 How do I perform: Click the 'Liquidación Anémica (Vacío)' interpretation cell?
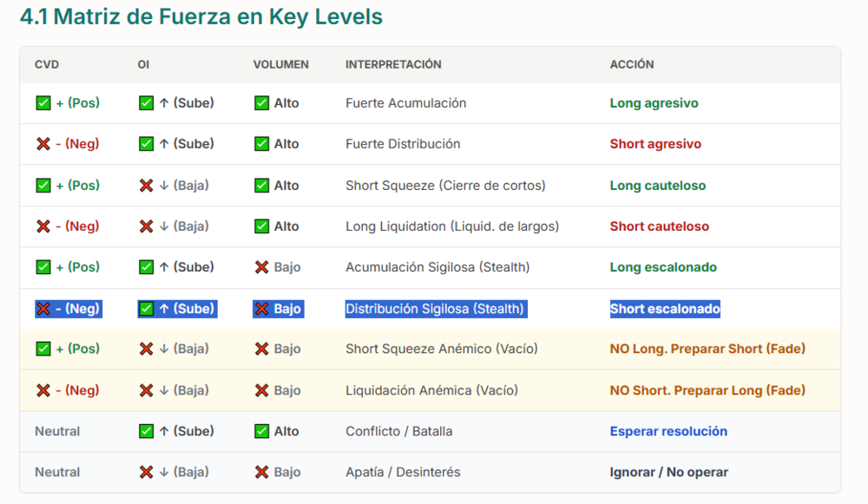pyautogui.click(x=431, y=390)
